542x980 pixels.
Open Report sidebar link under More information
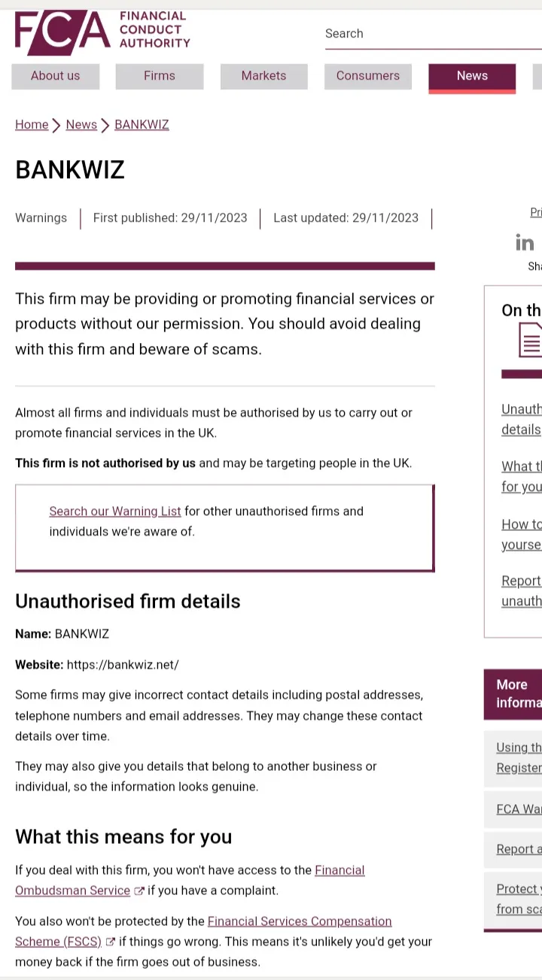click(x=519, y=849)
